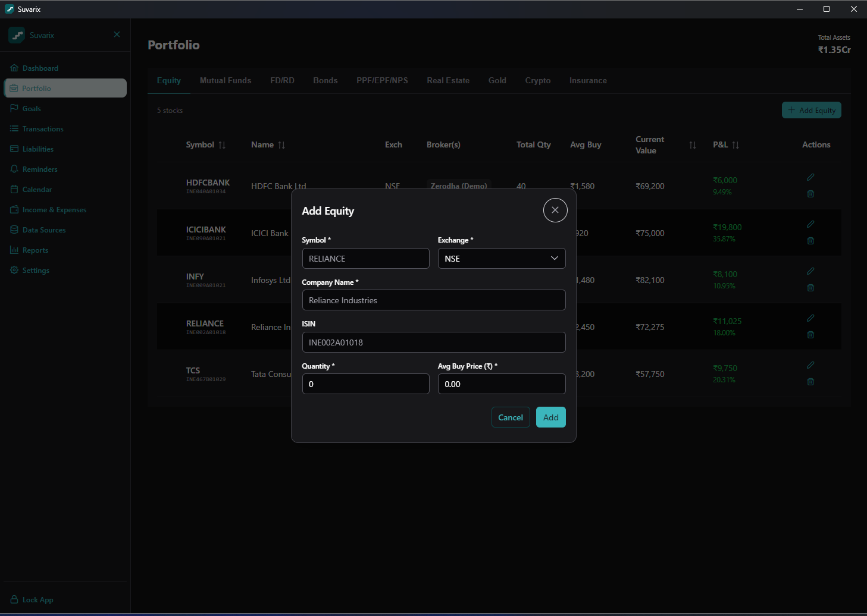The image size is (867, 616).
Task: Click the Exch column header
Action: (x=393, y=145)
